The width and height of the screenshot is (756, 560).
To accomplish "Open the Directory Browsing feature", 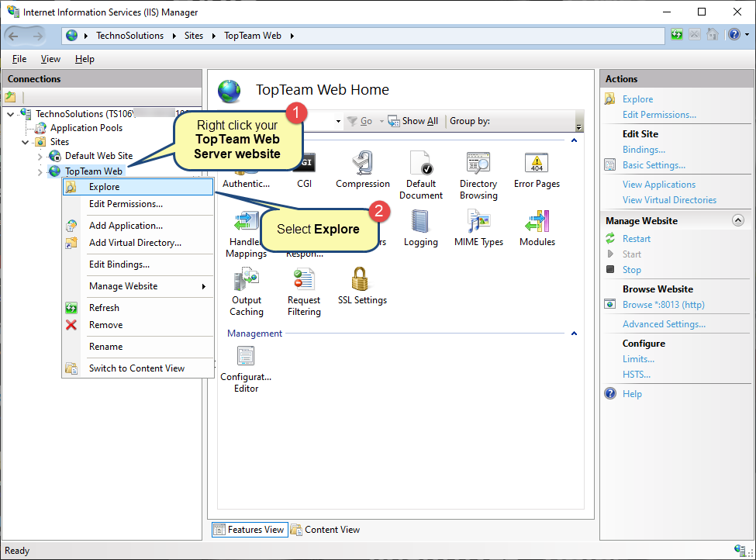I will tap(478, 175).
